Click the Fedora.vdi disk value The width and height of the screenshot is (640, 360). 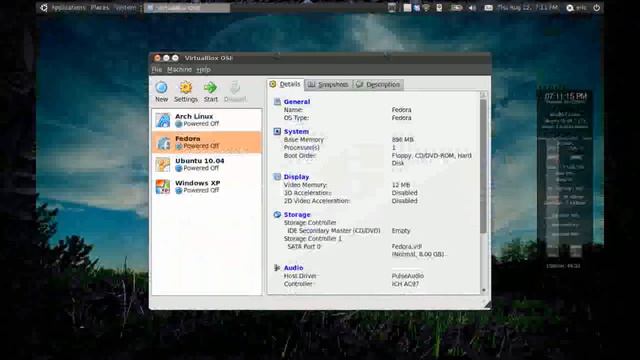click(407, 247)
